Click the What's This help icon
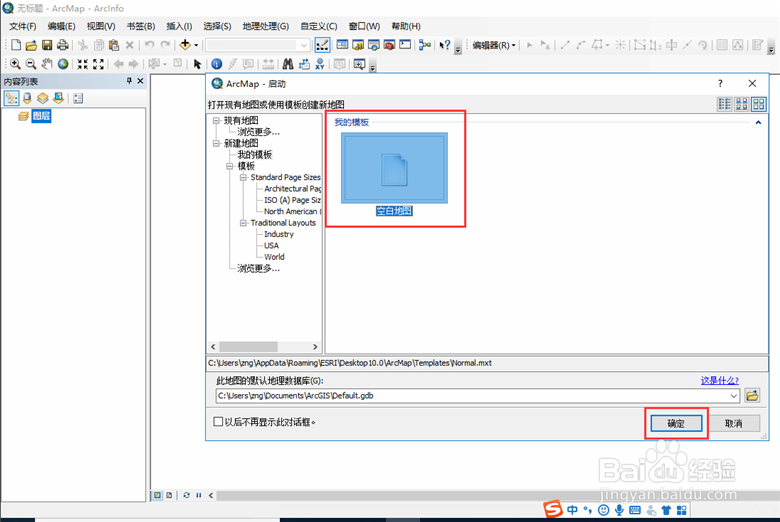Viewport: 780px width, 522px height. coord(445,45)
